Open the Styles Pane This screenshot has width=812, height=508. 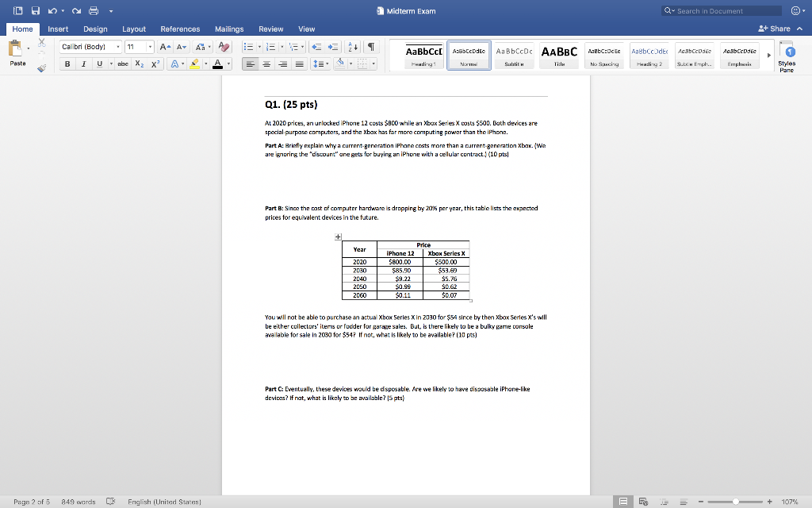[x=786, y=56]
